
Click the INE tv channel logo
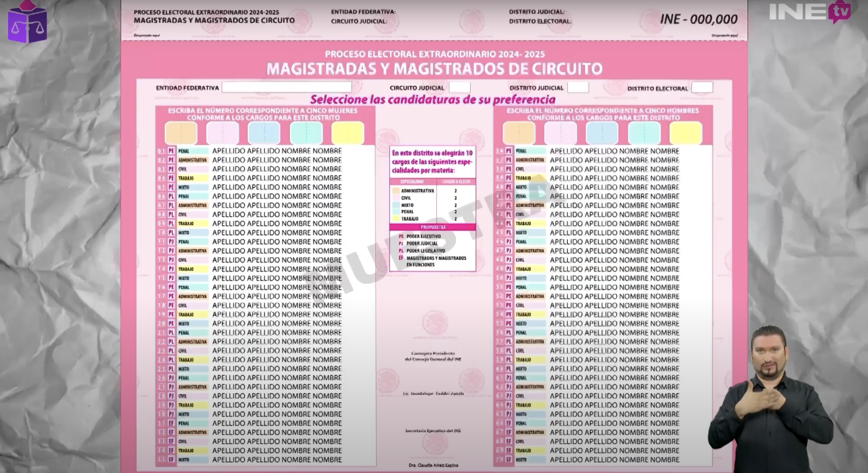click(x=810, y=12)
